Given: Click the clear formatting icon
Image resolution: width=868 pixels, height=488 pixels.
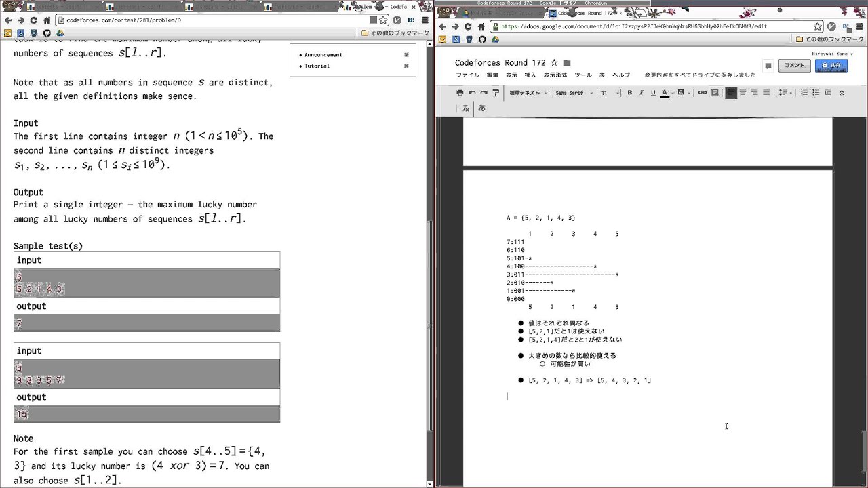Looking at the screenshot, I should (466, 108).
